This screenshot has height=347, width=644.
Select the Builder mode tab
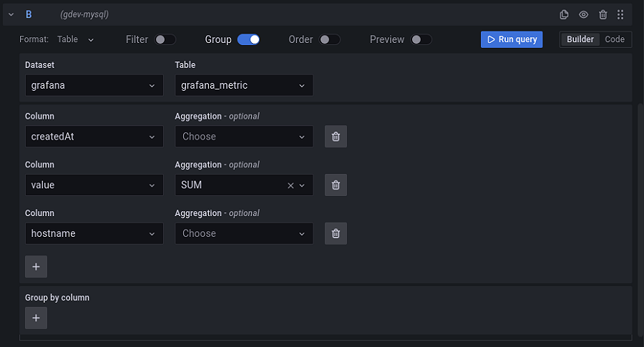[580, 39]
